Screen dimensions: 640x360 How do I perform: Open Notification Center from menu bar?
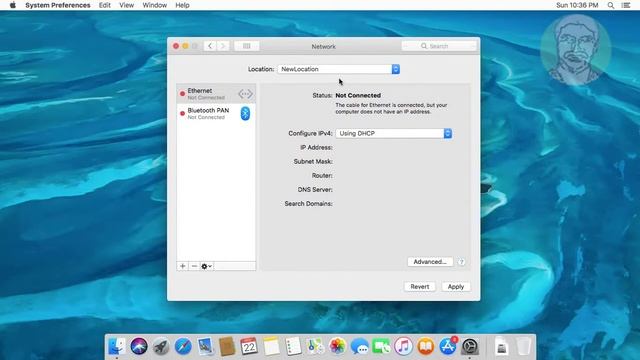click(626, 5)
